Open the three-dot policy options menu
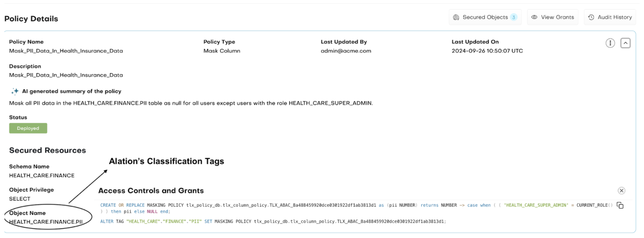The width and height of the screenshot is (644, 238). click(610, 43)
